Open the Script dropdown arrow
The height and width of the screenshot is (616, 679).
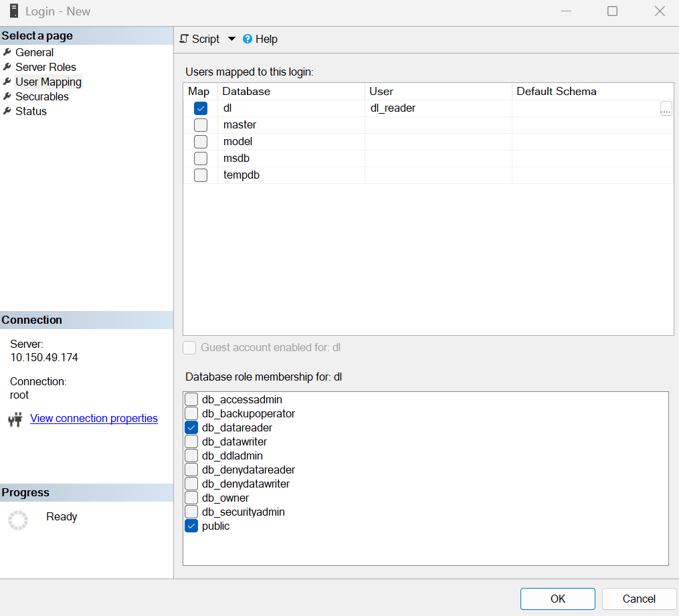tap(231, 39)
